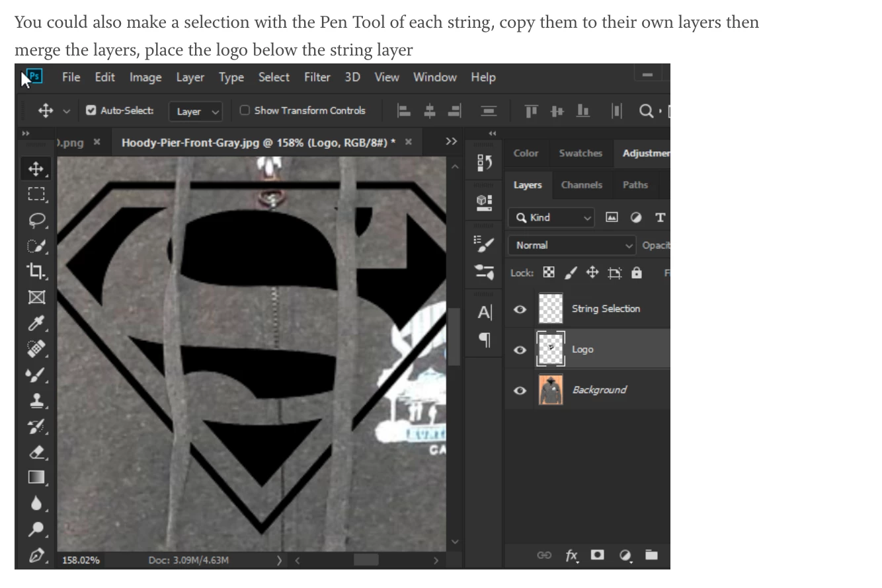Select the Crop tool

tap(36, 271)
